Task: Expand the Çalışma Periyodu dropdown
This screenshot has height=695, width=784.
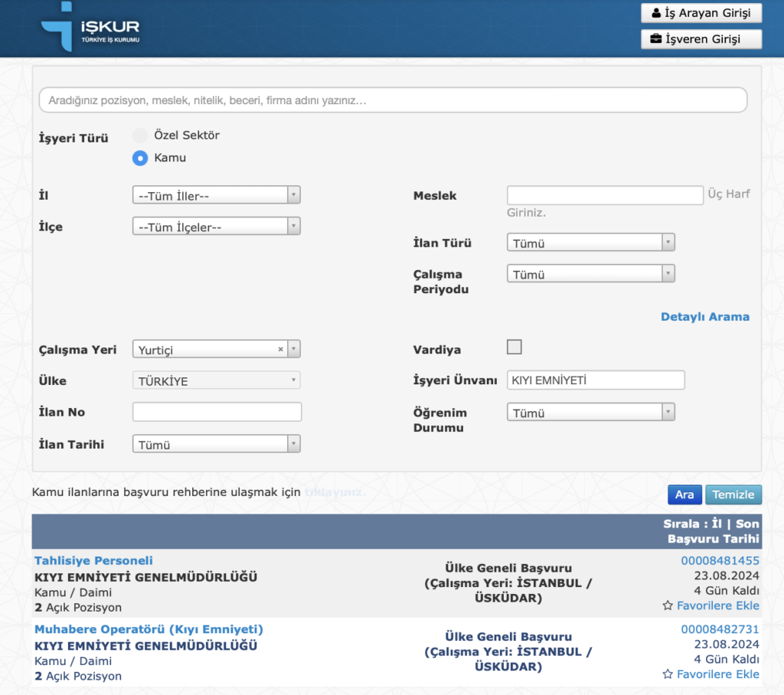Action: [x=591, y=273]
